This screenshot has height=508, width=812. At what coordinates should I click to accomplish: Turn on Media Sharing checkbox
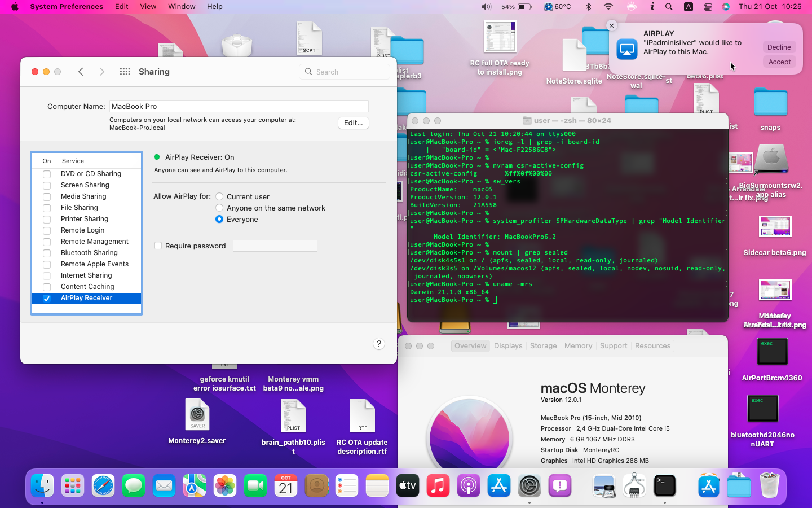click(47, 197)
